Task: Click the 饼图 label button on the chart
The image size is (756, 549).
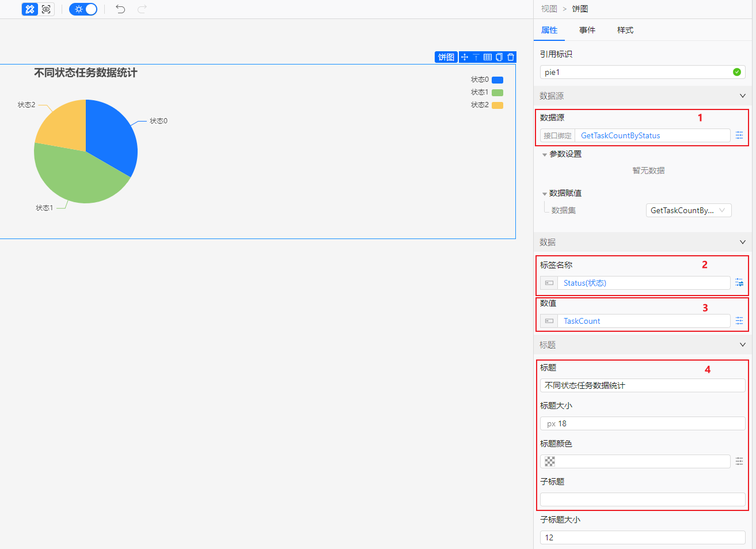Action: coord(446,57)
